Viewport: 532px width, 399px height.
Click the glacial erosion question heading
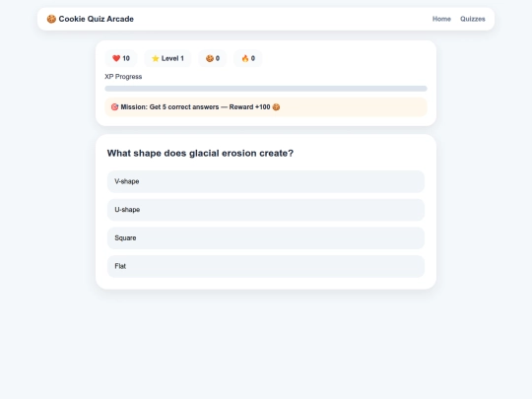(x=200, y=154)
